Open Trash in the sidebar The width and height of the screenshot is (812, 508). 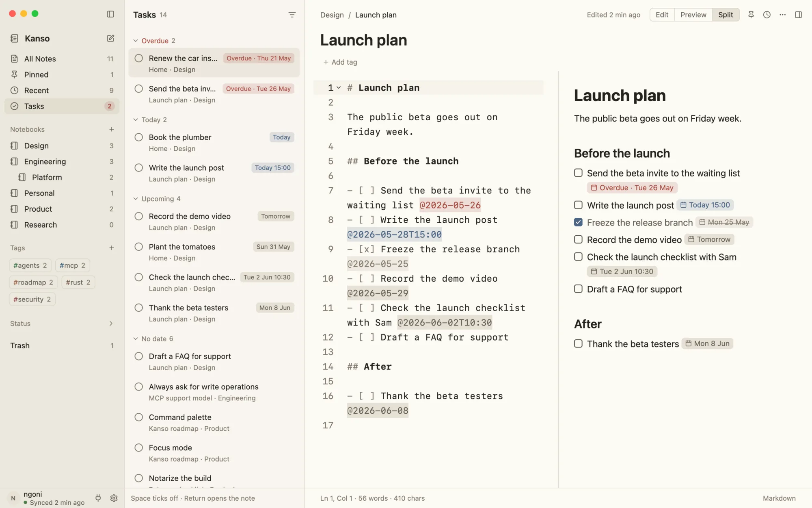(x=62, y=345)
